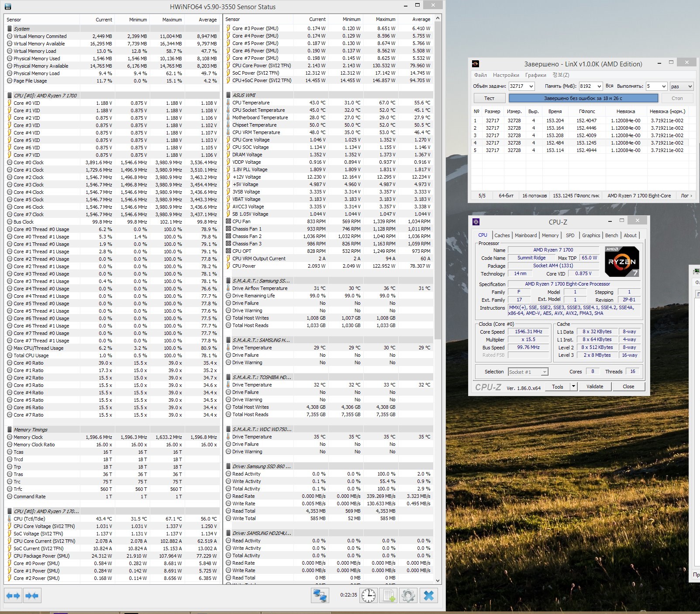
Task: Click the Время column header in LinX
Action: click(x=555, y=111)
